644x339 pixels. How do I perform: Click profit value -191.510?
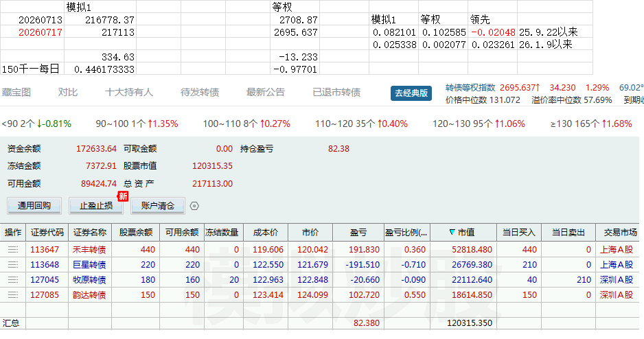pos(363,265)
